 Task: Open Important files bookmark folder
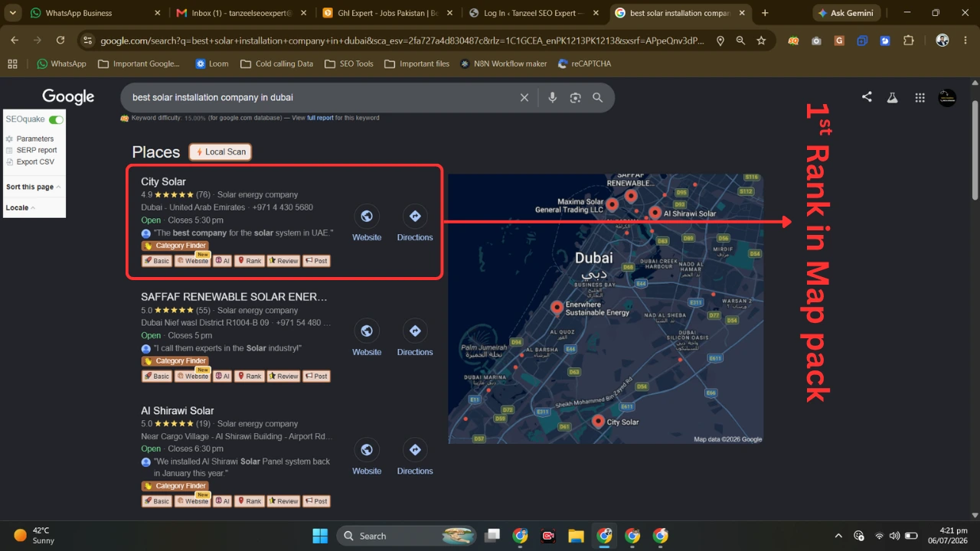pos(417,64)
